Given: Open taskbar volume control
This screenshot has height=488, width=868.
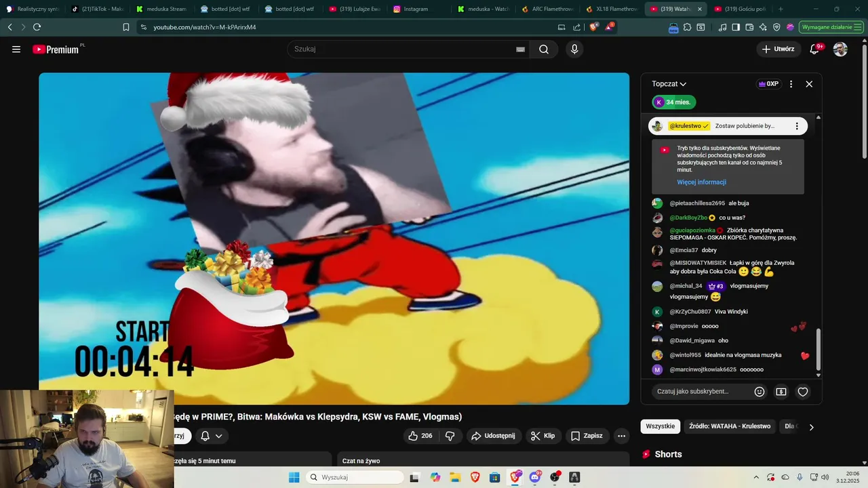Looking at the screenshot, I should (x=825, y=477).
